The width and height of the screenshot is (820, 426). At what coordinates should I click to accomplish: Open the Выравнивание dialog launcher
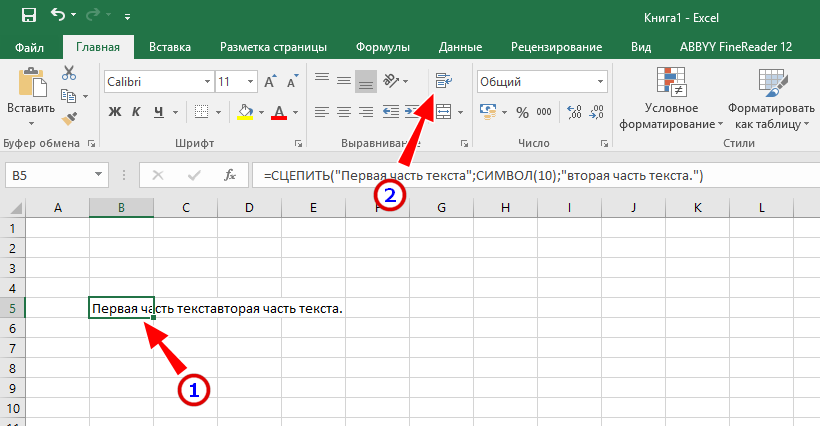point(464,143)
